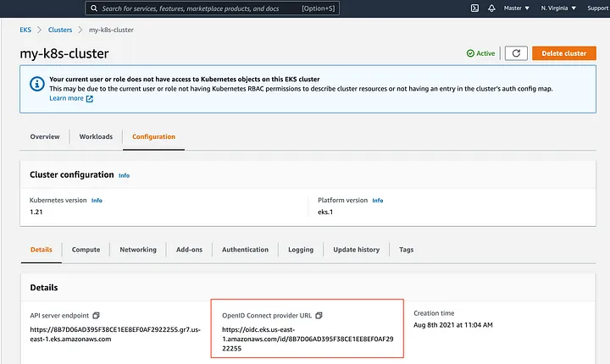The width and height of the screenshot is (610, 364).
Task: Open the Master account dropdown
Action: pyautogui.click(x=517, y=8)
